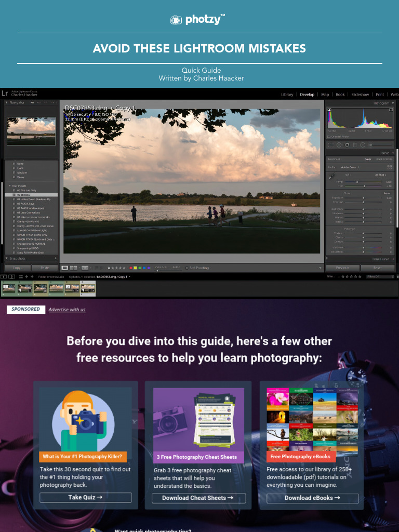Collapse the Histogram panel
Image resolution: width=399 pixels, height=532 pixels.
click(x=393, y=103)
